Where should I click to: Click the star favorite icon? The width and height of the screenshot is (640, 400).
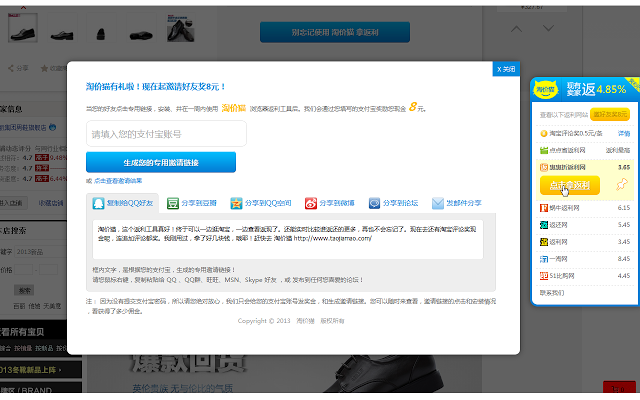44,68
